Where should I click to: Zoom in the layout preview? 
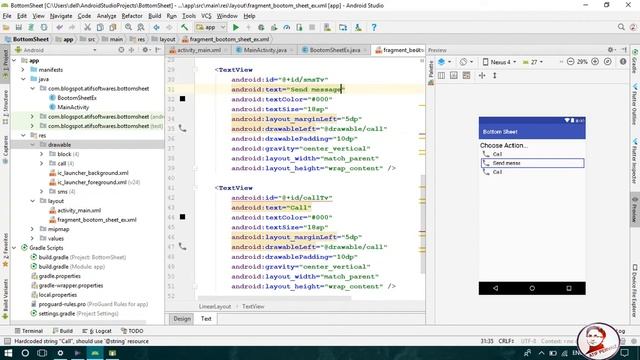coord(595,62)
